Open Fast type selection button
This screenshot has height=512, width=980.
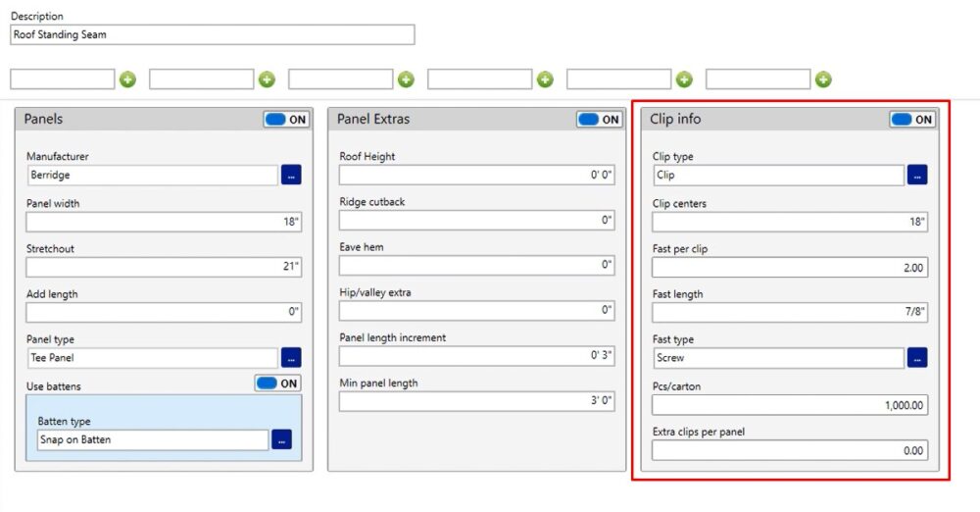pos(917,357)
